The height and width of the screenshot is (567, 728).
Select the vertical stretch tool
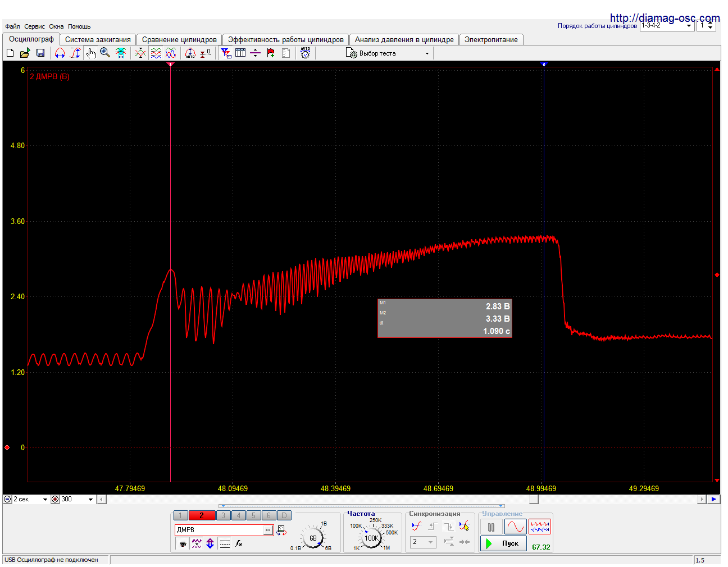point(75,53)
